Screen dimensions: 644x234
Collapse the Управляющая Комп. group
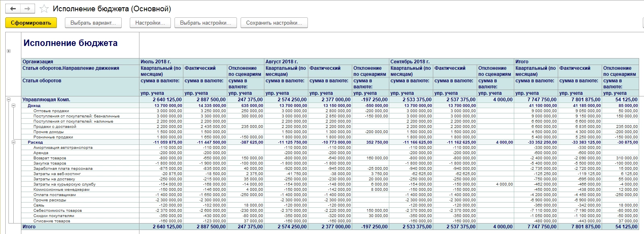coord(8,99)
